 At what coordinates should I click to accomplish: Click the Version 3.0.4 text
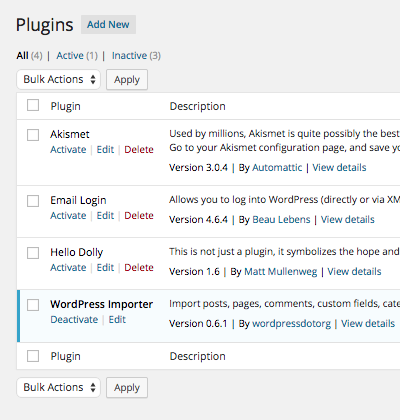click(x=198, y=167)
